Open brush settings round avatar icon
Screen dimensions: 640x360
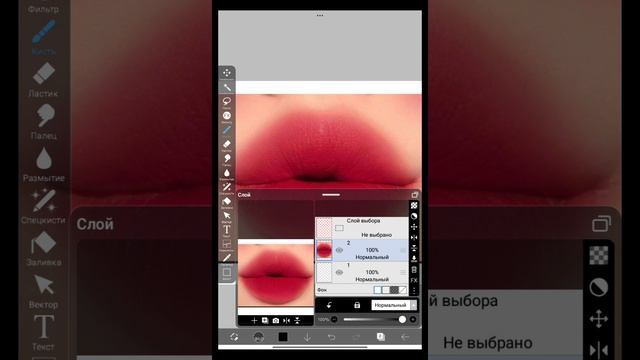[258, 337]
